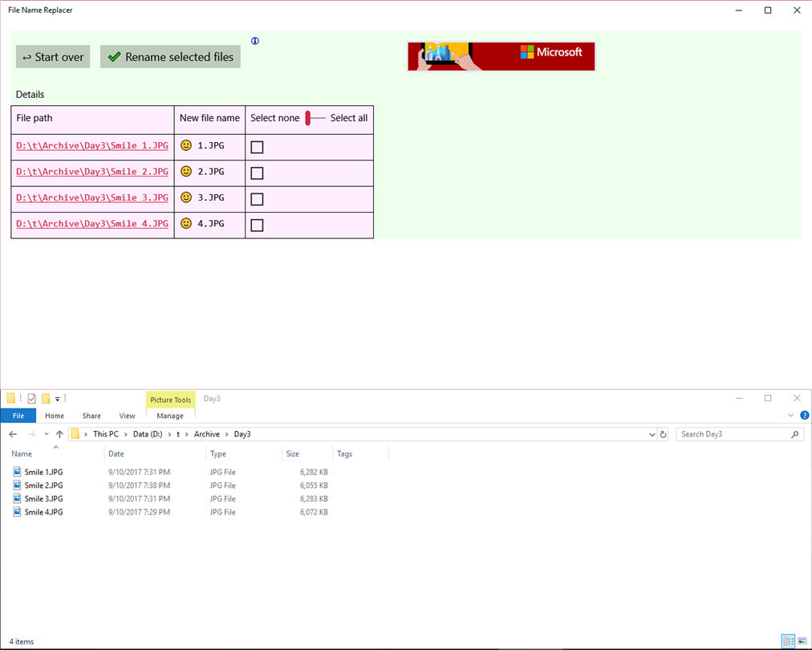This screenshot has height=650, width=812.
Task: Navigate to This PC breadcrumb
Action: tap(106, 434)
